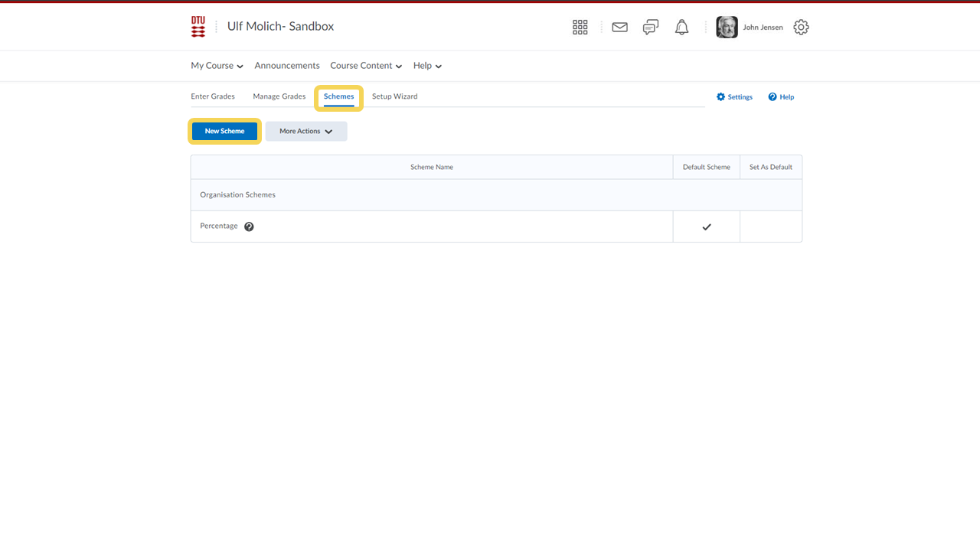Expand the Course Content dropdown

coord(366,66)
